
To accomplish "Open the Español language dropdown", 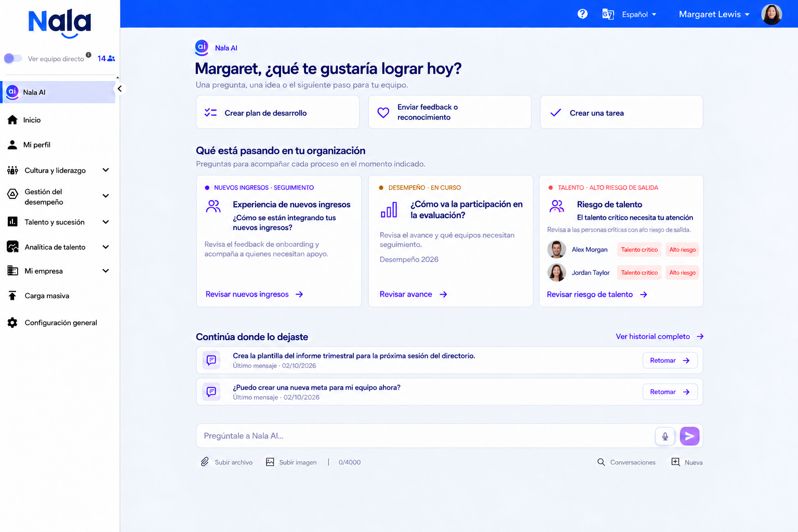I will (639, 15).
